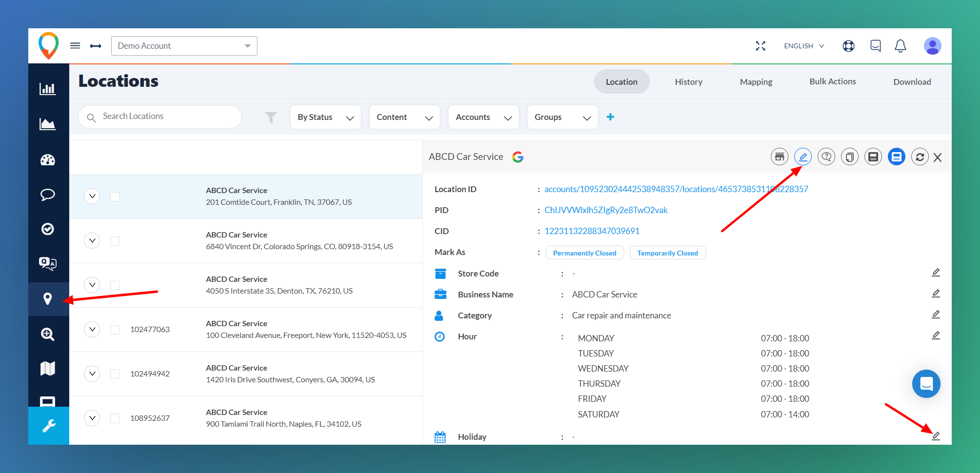Viewport: 980px width, 473px height.
Task: Open the Accounts filter dropdown
Action: tap(484, 117)
